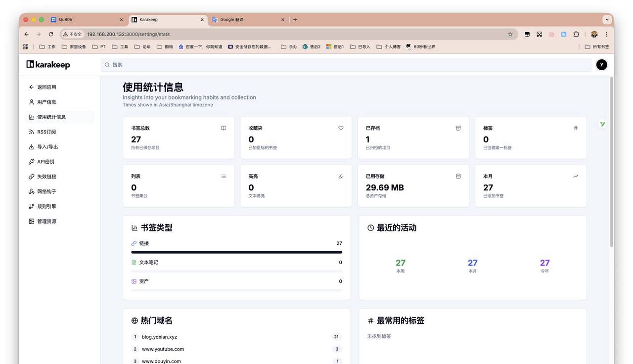633x364 pixels.
Task: Open the 网络钩子 settings page
Action: click(46, 191)
